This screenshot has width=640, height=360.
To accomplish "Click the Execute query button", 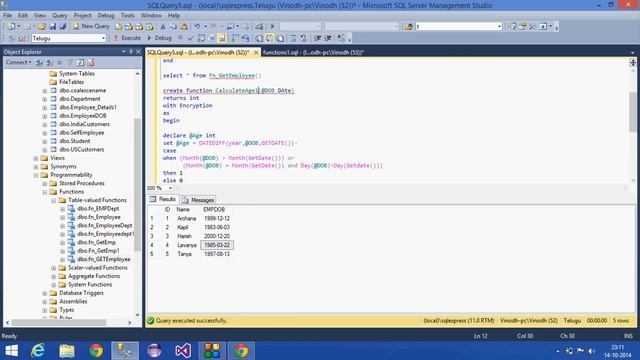I will point(127,38).
